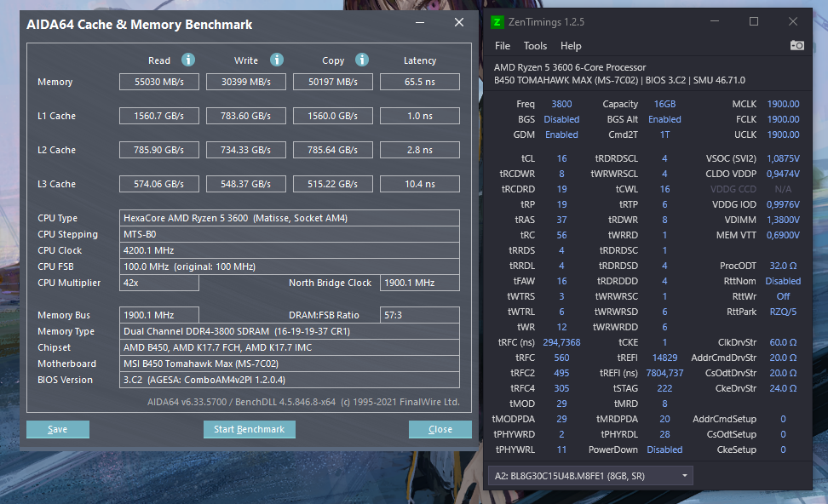Close the ZenTimings window

792,21
